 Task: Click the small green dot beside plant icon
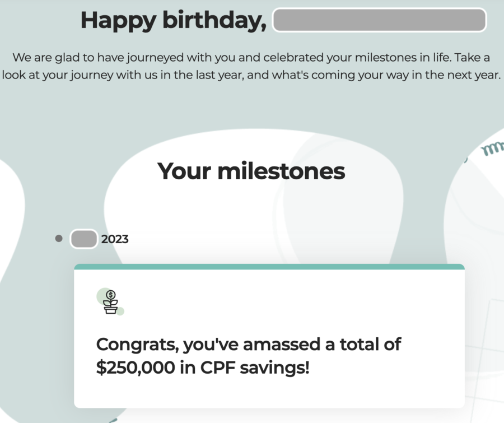120,312
